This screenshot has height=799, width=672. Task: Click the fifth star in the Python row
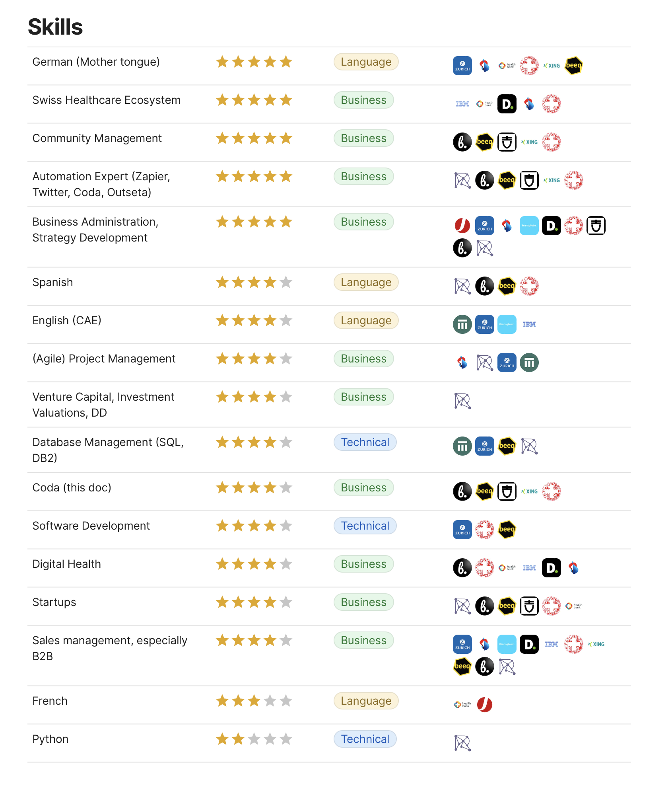[286, 739]
